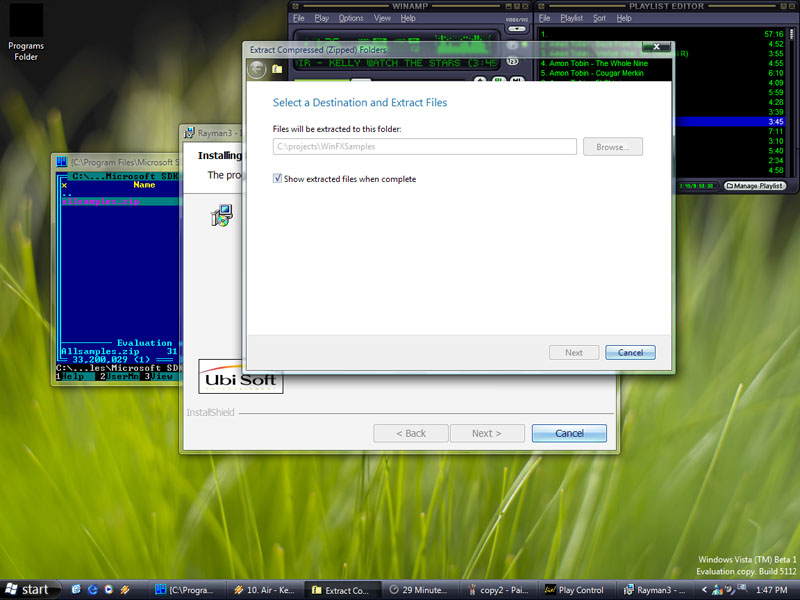Open the Playlist Editor File menu

pyautogui.click(x=544, y=18)
